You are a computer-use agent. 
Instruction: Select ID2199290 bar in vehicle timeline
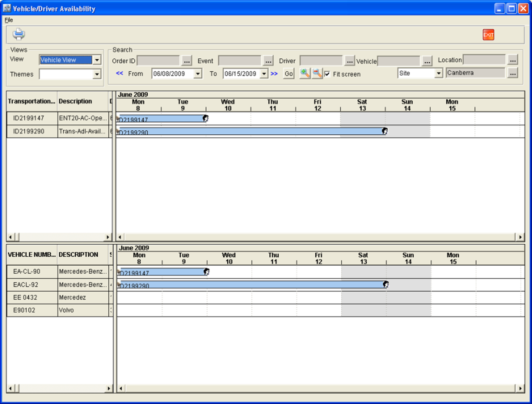252,285
